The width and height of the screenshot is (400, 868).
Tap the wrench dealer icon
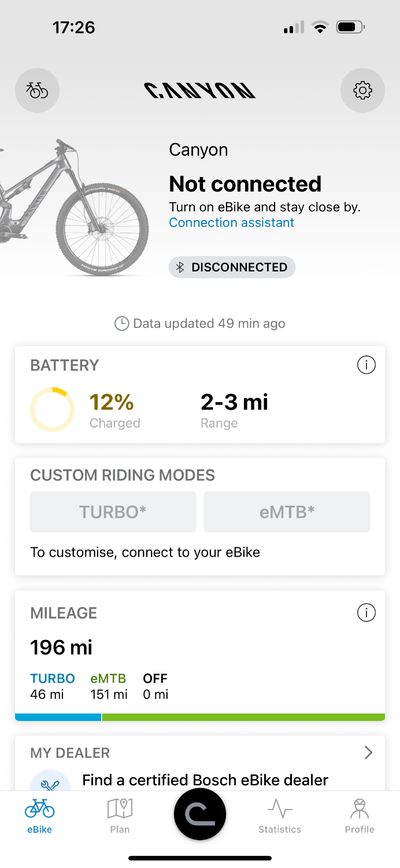pyautogui.click(x=50, y=784)
